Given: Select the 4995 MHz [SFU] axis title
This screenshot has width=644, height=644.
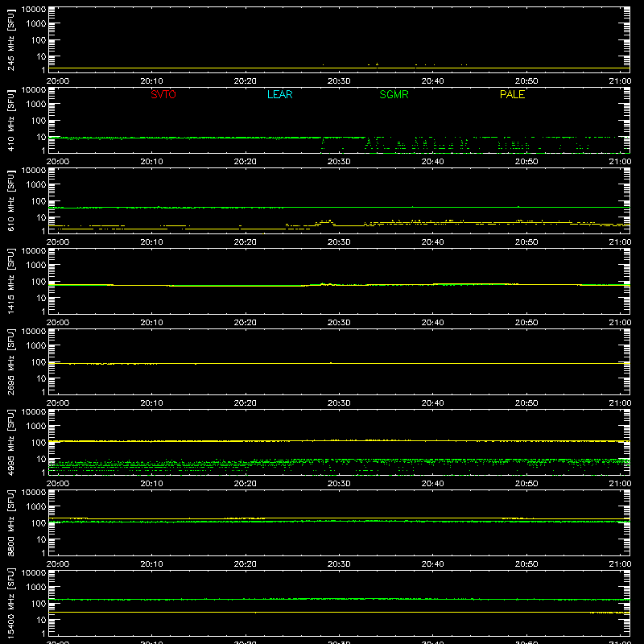Looking at the screenshot, I should [x=11, y=442].
